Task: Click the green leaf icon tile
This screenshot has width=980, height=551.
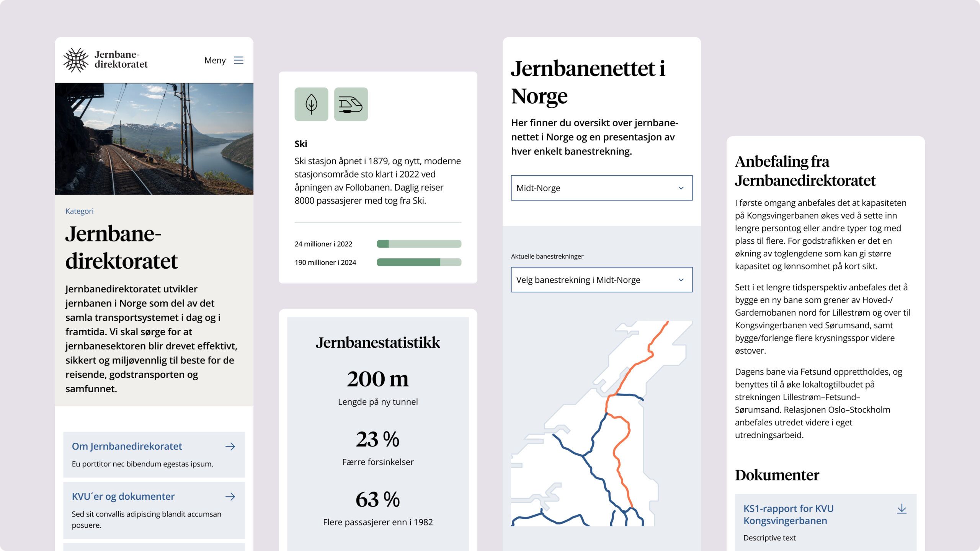Action: (x=311, y=104)
